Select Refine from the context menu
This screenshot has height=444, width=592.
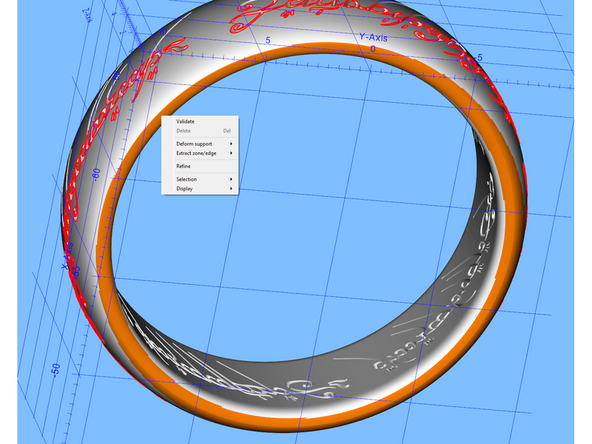(200, 166)
